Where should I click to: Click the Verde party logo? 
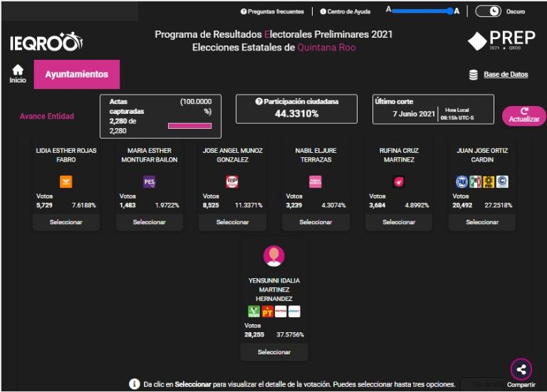point(254,312)
